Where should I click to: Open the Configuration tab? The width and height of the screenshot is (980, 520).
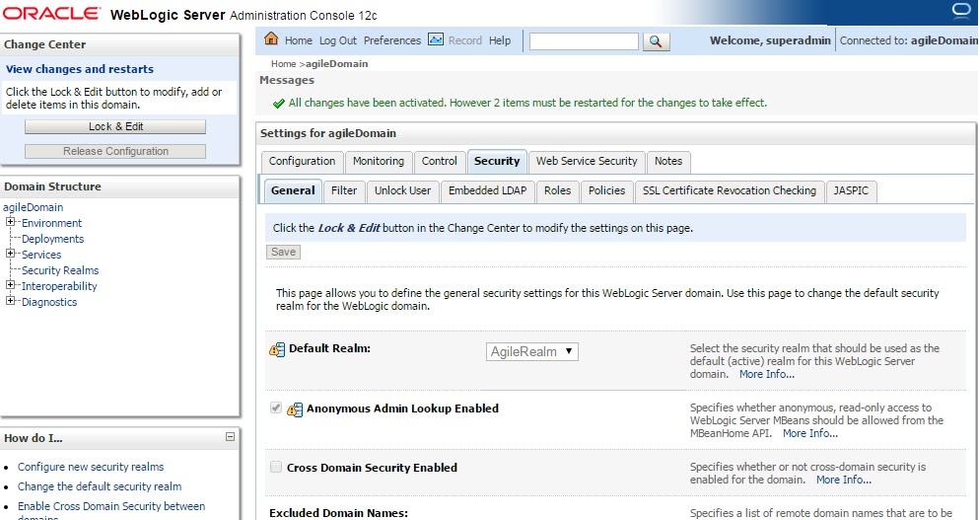tap(302, 162)
